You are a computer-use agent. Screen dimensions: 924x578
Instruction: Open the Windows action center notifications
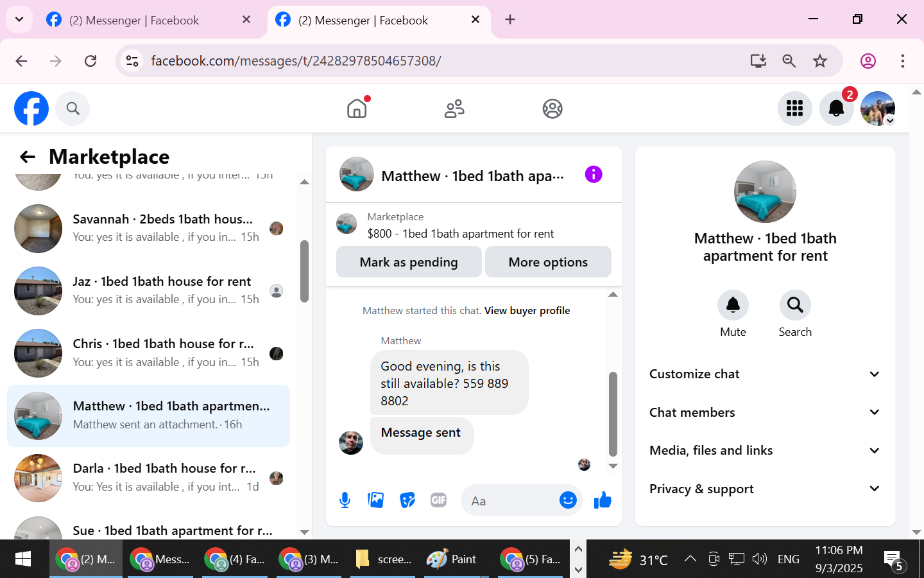[894, 560]
